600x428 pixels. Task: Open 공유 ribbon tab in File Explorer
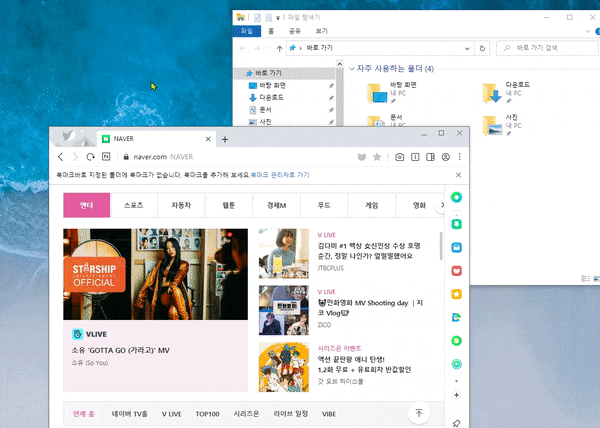pyautogui.click(x=295, y=31)
